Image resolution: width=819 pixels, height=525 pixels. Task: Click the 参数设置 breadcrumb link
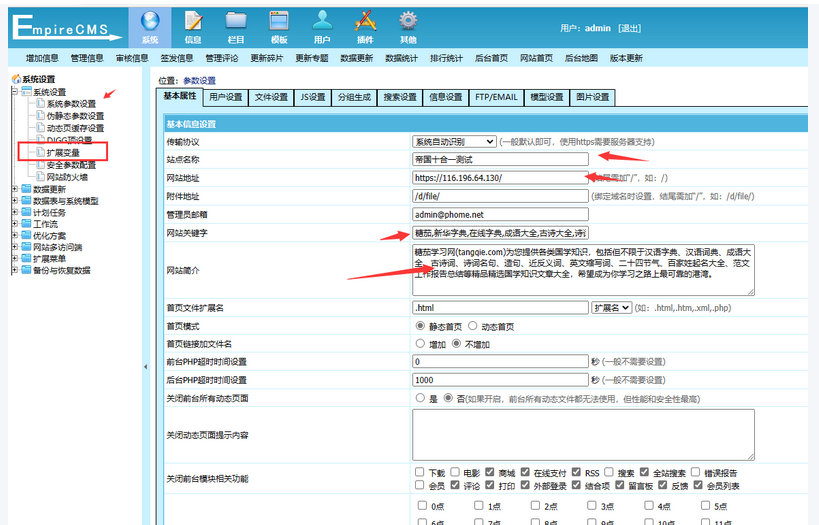199,80
